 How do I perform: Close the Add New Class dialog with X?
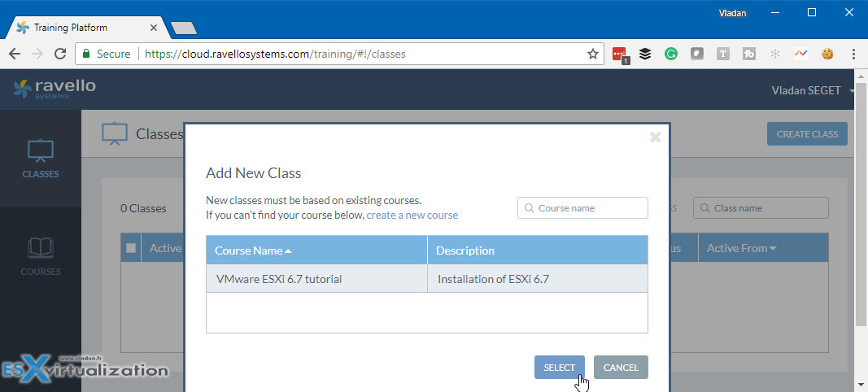coord(656,137)
